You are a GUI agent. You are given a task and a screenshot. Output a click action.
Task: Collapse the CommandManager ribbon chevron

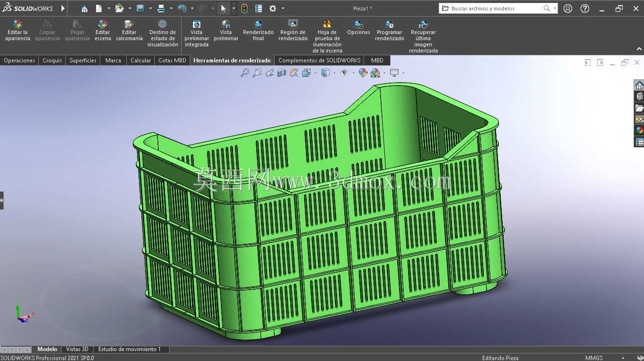tap(639, 49)
